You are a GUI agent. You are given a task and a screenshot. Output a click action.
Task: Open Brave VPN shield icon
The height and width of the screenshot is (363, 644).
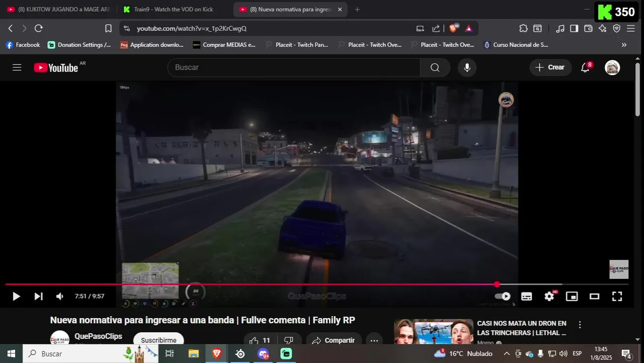pyautogui.click(x=616, y=29)
